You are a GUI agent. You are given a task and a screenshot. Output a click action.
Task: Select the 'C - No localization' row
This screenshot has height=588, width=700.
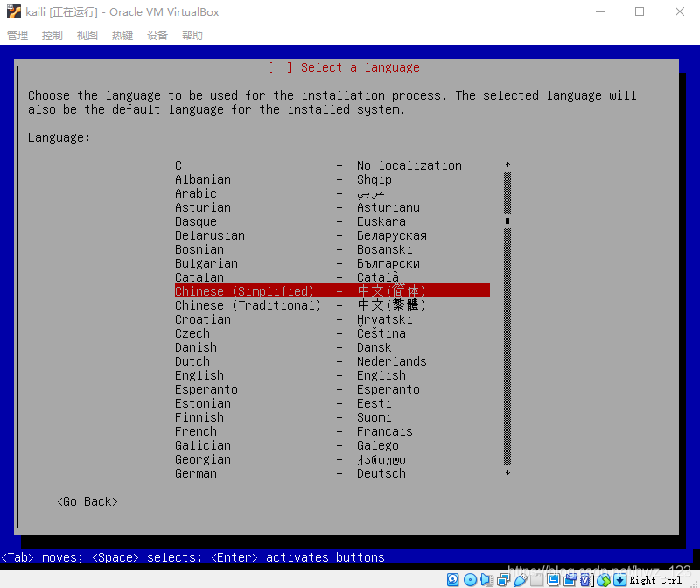tap(332, 165)
